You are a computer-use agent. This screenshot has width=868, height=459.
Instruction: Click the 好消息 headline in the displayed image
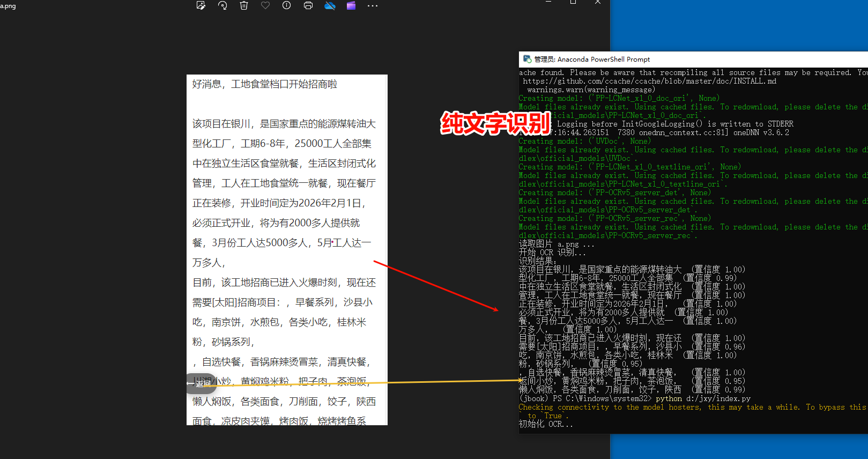265,84
